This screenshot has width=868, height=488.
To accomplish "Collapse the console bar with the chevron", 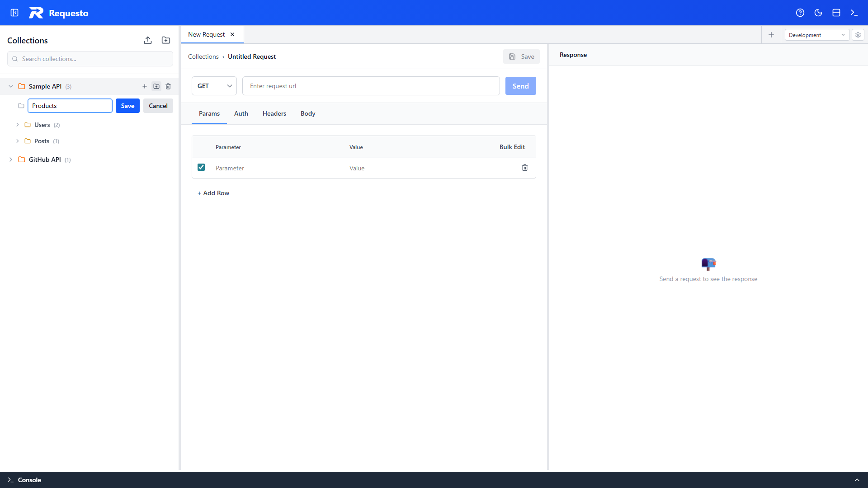I will 858,480.
